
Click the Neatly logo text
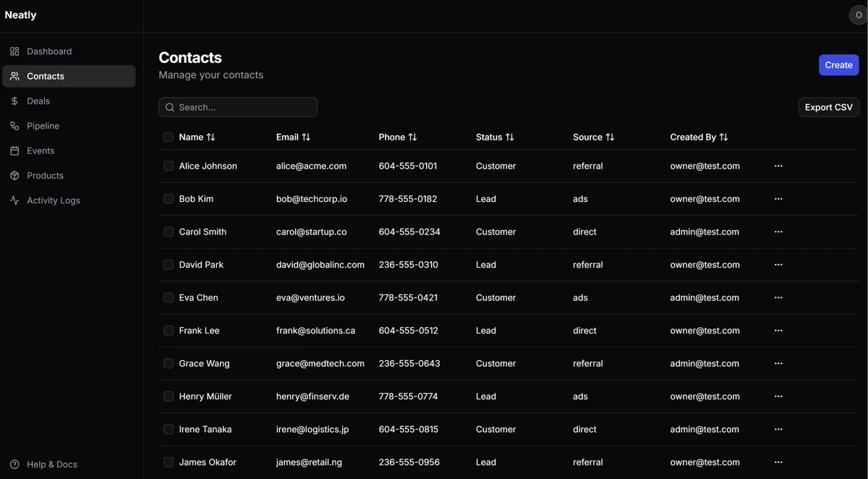click(20, 15)
